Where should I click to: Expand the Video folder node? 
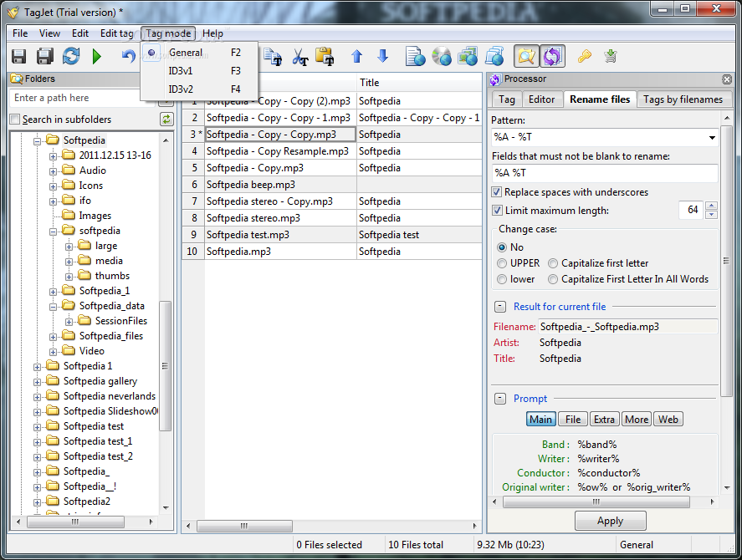pos(53,351)
